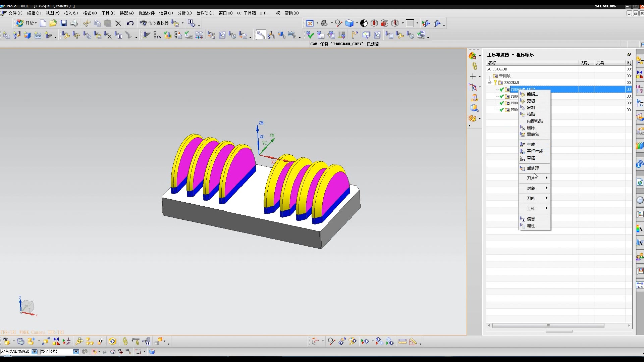
Task: Click green checkmark beside PROGRAM_COPY row
Action: point(502,89)
